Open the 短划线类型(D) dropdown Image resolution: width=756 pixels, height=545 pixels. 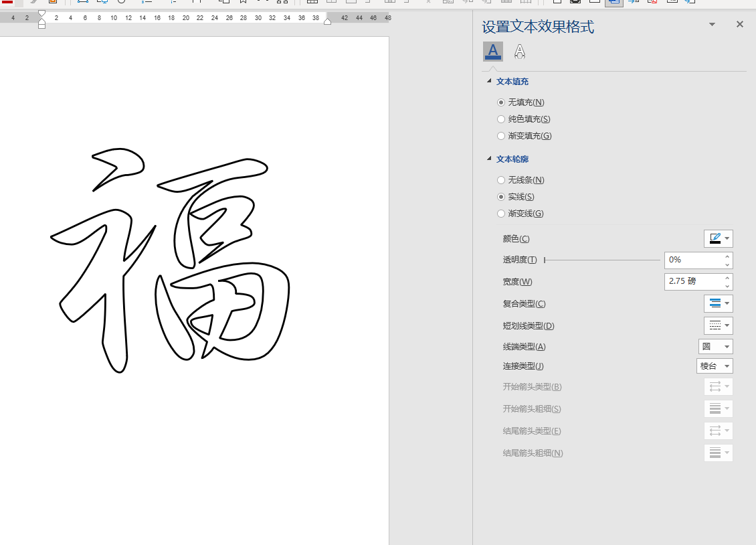719,325
